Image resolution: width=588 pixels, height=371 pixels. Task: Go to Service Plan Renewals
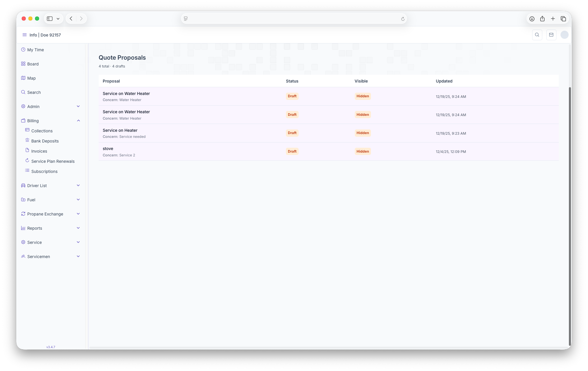pyautogui.click(x=53, y=161)
